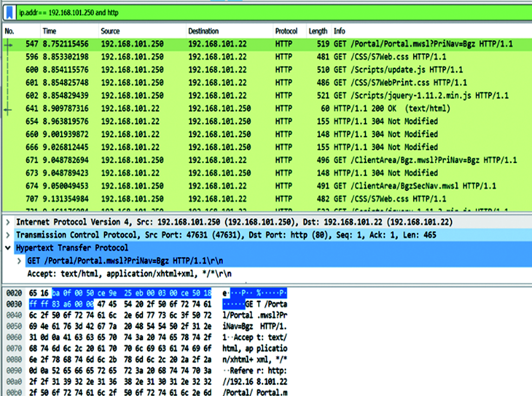The height and width of the screenshot is (396, 532).
Task: Click the Destination column header
Action: [203, 31]
